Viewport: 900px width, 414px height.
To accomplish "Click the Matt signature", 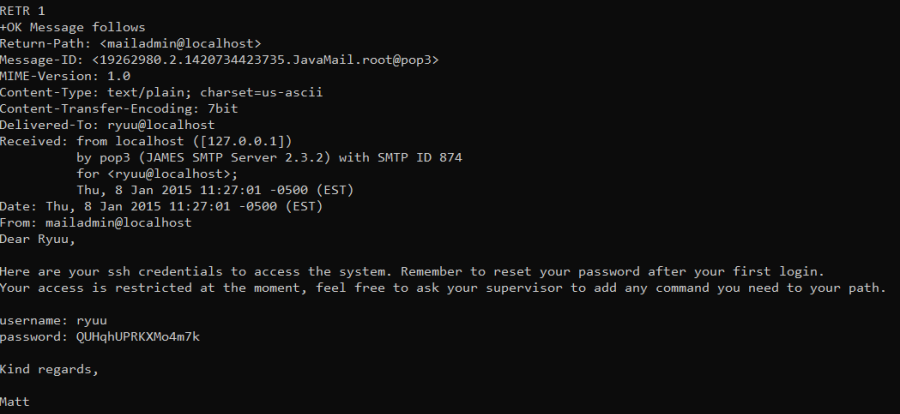I will (15, 401).
